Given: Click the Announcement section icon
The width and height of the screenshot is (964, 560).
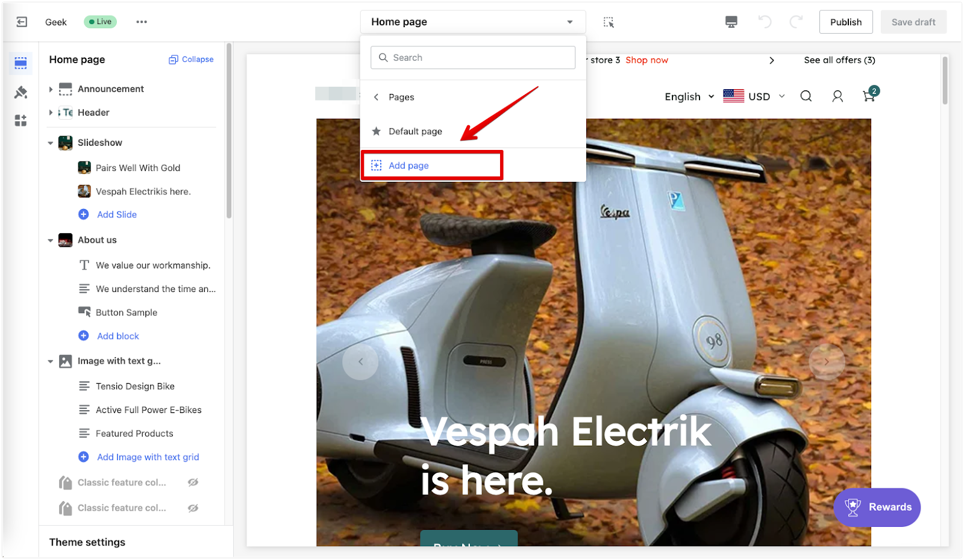Looking at the screenshot, I should click(65, 89).
